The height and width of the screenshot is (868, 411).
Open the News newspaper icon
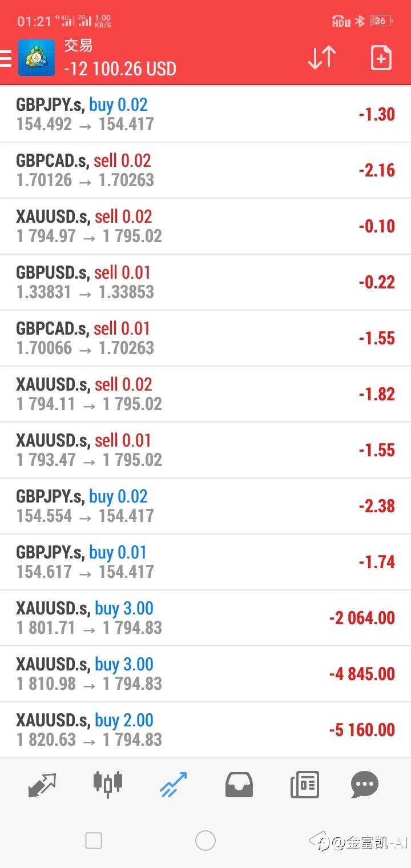coord(305,785)
